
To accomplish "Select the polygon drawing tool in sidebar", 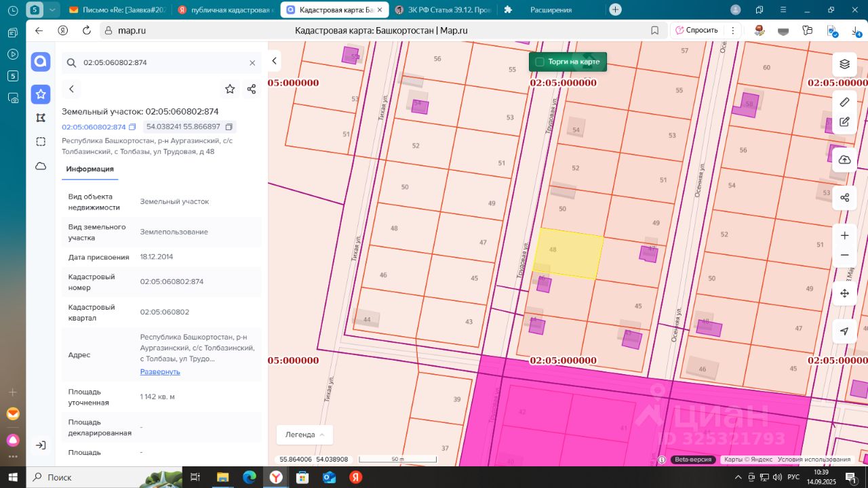I will point(41,118).
